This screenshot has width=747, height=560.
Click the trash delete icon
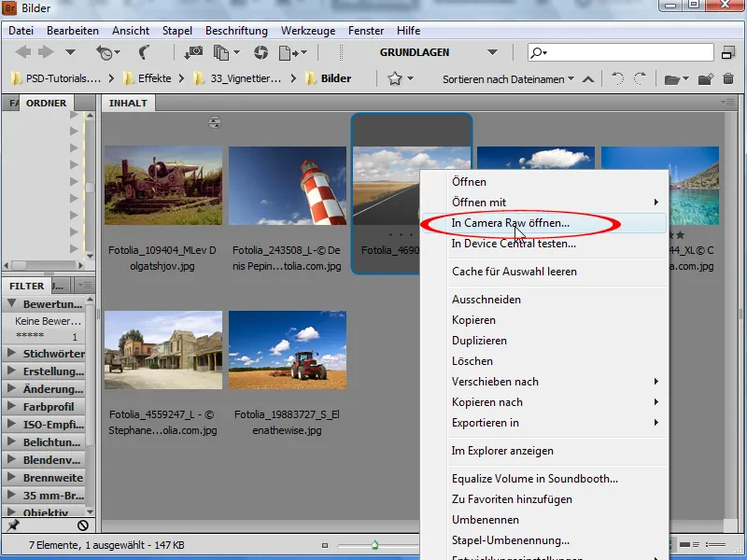(x=728, y=78)
